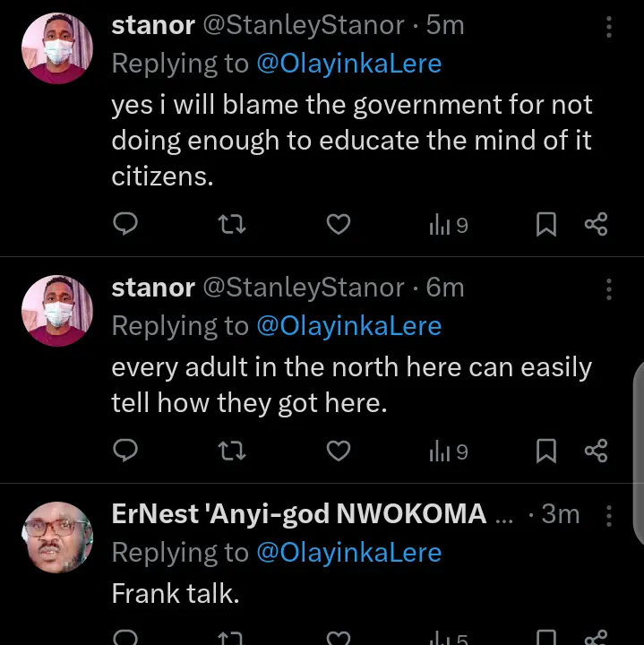The image size is (644, 645).
Task: Open ErNest 'Anyi-god NWOKOMA's profile picture
Action: point(56,537)
